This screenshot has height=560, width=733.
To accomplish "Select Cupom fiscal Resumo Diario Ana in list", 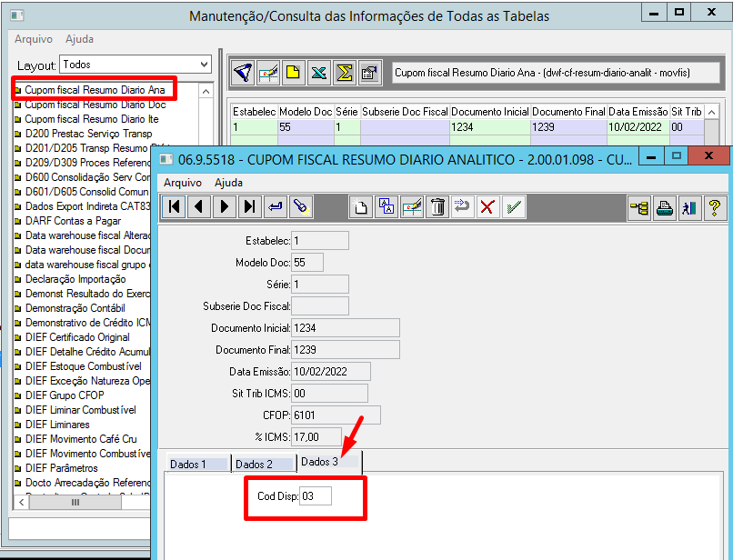I will 95,90.
